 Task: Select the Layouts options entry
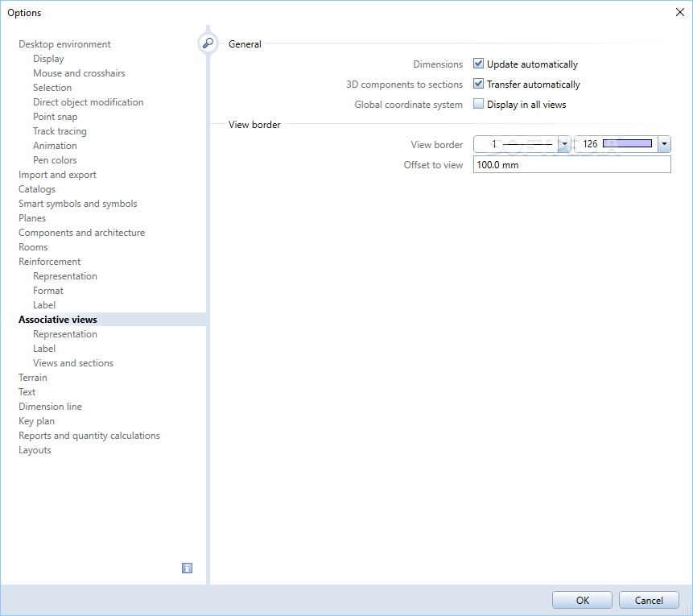point(35,450)
